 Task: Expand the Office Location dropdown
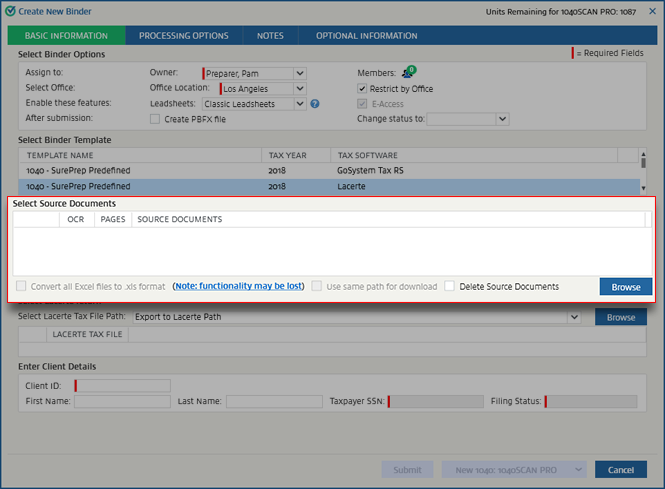(300, 89)
